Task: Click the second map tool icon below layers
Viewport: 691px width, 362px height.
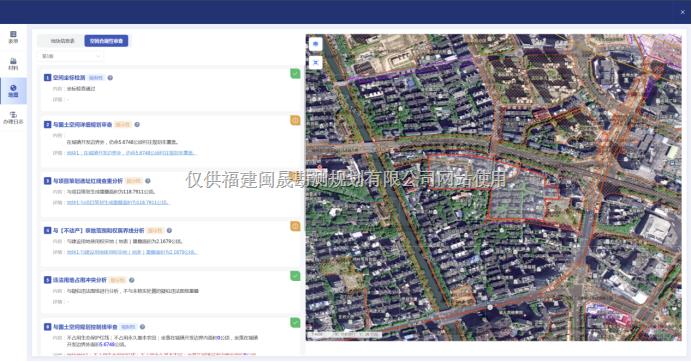Action: pyautogui.click(x=316, y=63)
